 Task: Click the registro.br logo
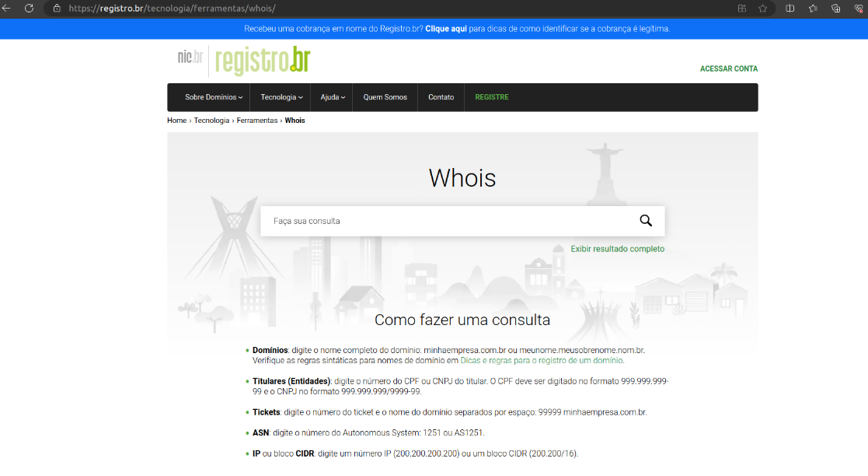[x=263, y=61]
